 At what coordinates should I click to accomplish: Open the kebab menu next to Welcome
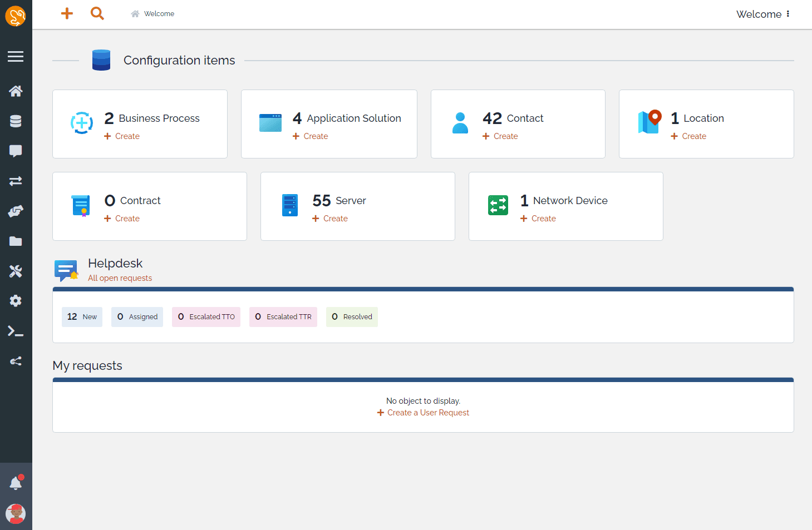click(x=789, y=14)
